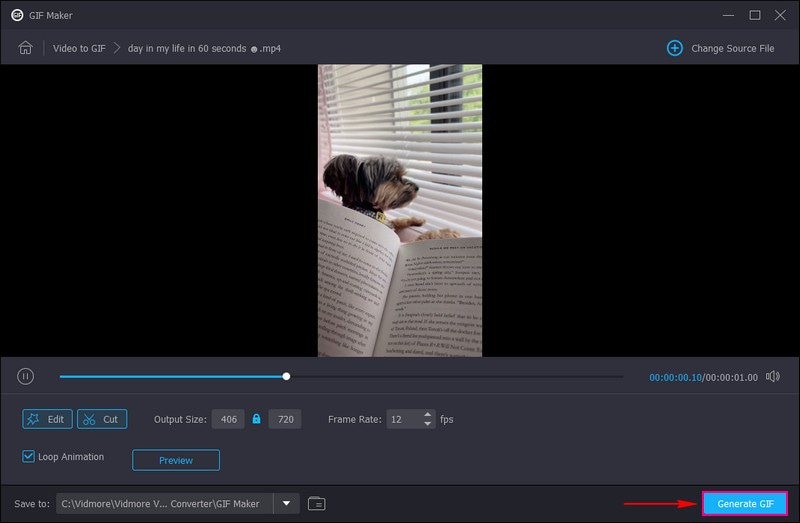Select the source file name breadcrumb
This screenshot has width=800, height=523.
click(x=204, y=48)
